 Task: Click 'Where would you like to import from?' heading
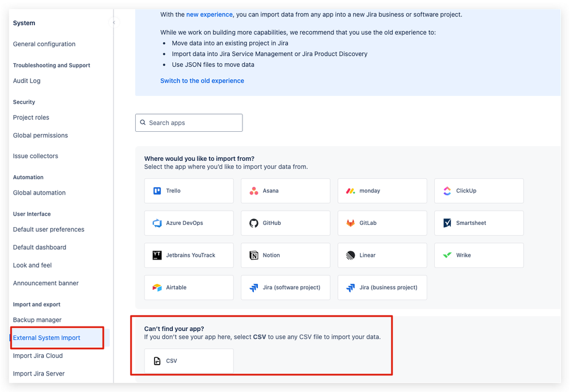pyautogui.click(x=199, y=159)
